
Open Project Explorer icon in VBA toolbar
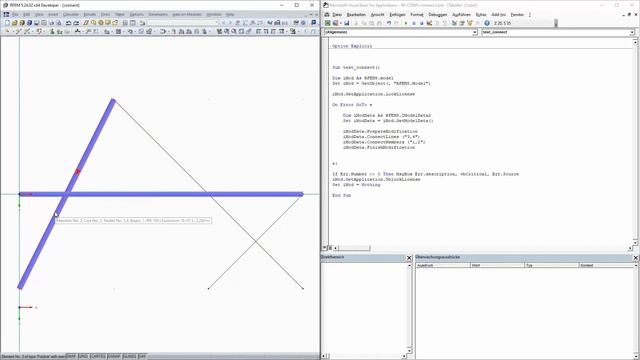454,23
